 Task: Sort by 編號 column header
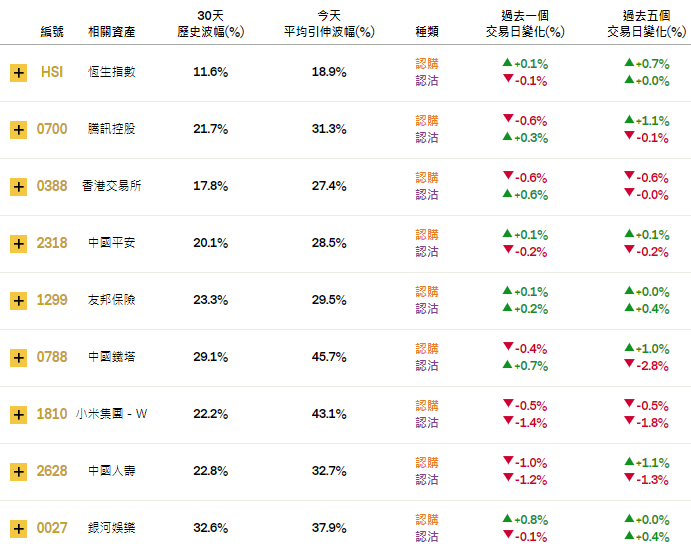51,32
